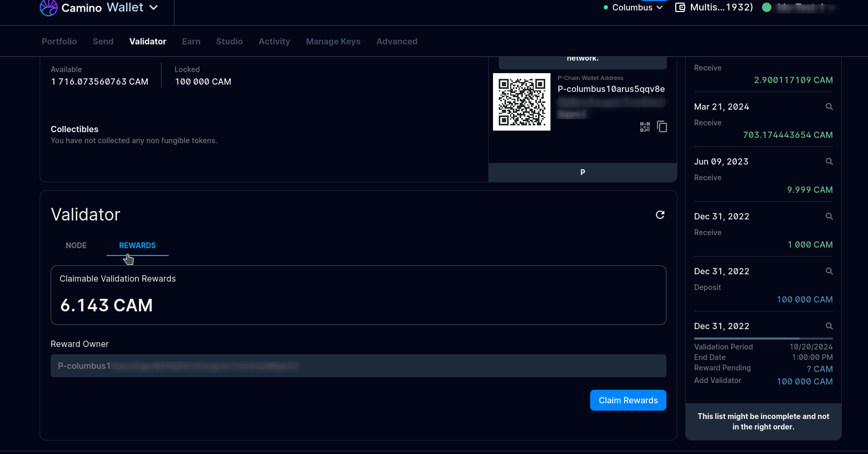Select the P chain address tab
The image size is (868, 454).
coord(582,172)
